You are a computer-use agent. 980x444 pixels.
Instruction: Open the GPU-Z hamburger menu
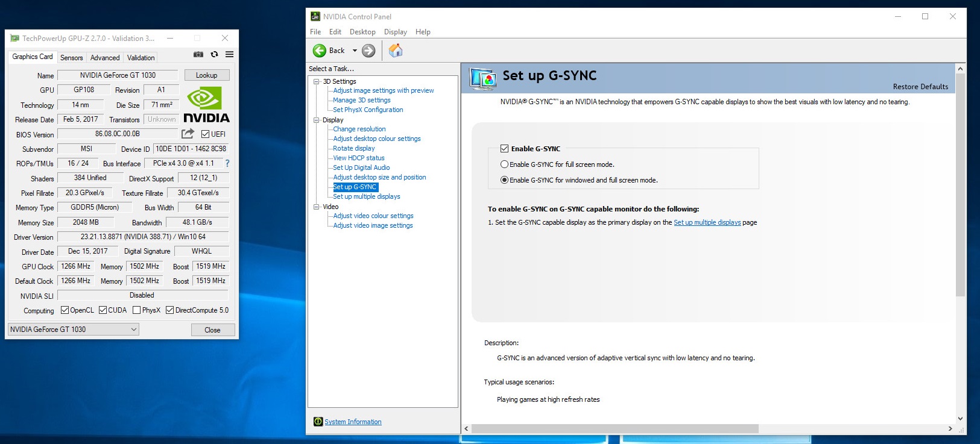pyautogui.click(x=229, y=54)
